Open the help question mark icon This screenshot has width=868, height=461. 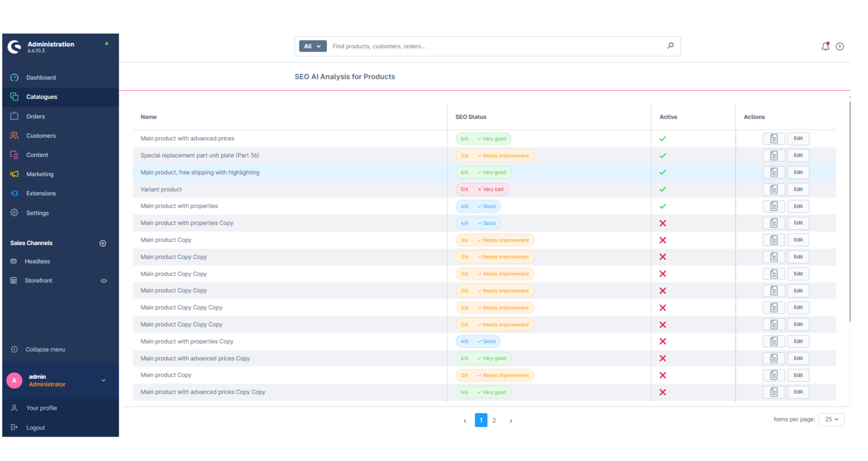[x=839, y=46]
